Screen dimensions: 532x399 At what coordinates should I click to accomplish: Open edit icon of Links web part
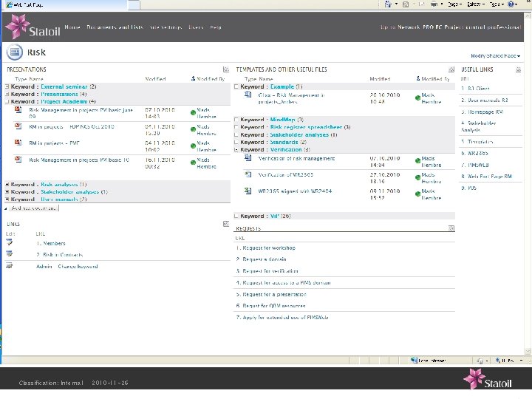(x=226, y=224)
